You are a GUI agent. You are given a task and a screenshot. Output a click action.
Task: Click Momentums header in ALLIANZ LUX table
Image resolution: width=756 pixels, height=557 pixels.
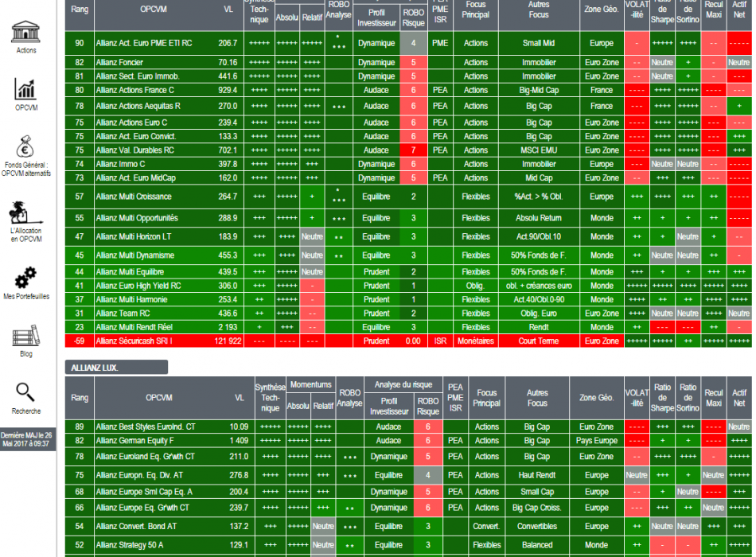[x=311, y=385]
